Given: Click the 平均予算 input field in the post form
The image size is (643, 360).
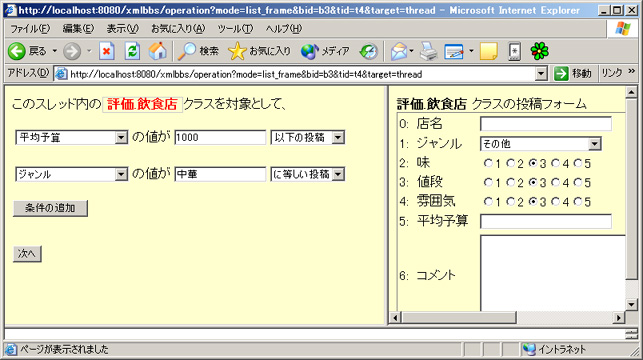Looking at the screenshot, I should (x=546, y=221).
